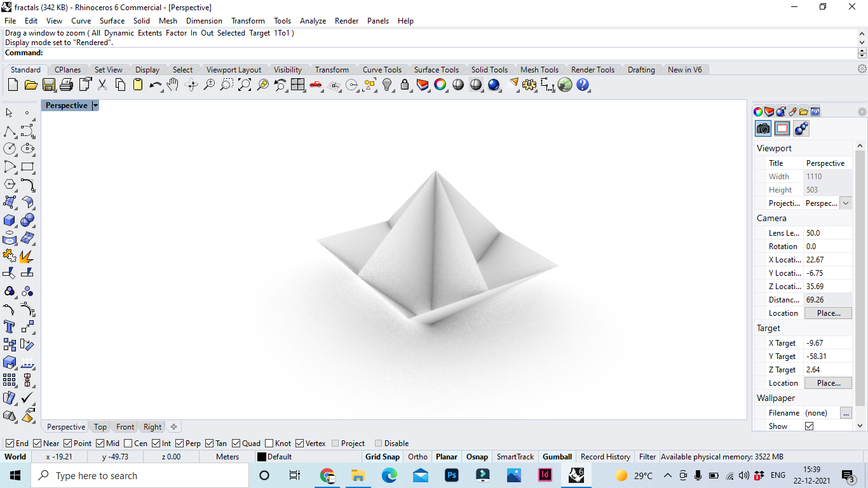
Task: Open the Surface menu
Action: [112, 21]
